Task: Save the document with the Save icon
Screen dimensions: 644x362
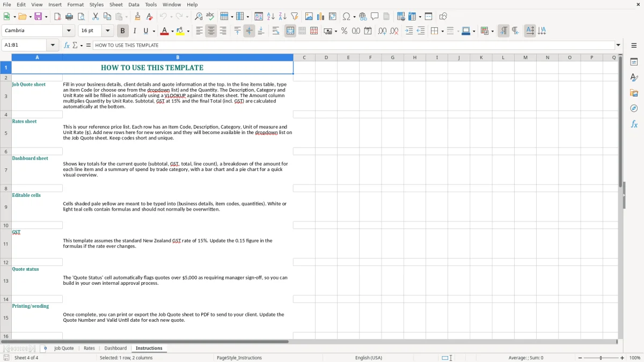Action: click(x=38, y=17)
